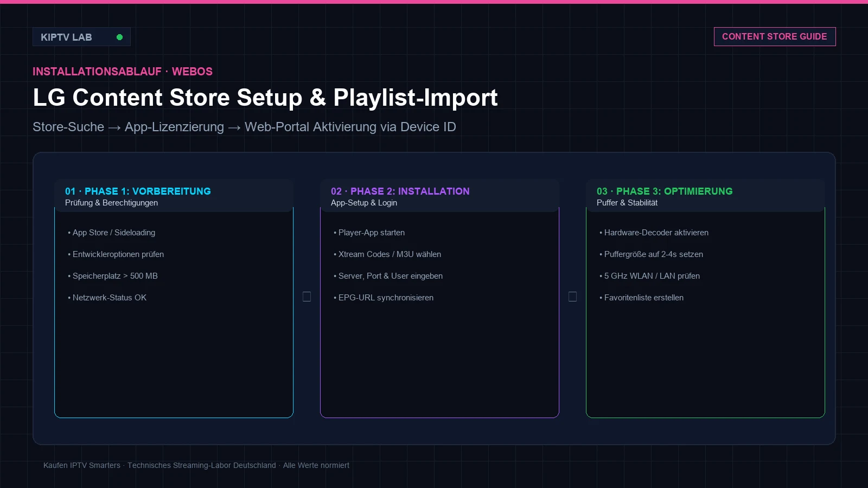Click the connector box between phase 1 and 2
The image size is (868, 488).
(307, 297)
